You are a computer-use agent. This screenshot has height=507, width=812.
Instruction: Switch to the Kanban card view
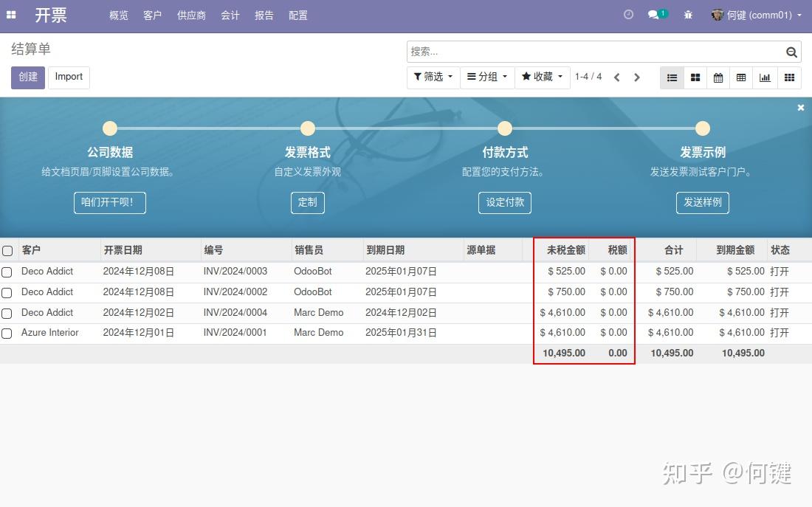695,77
